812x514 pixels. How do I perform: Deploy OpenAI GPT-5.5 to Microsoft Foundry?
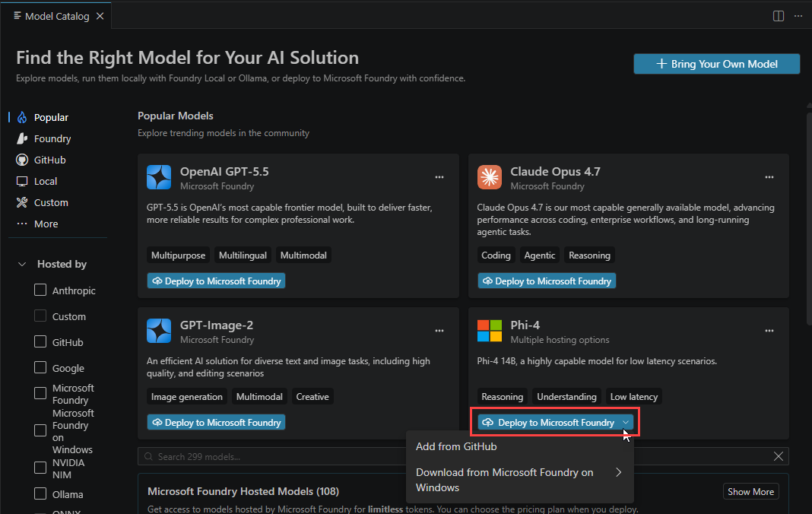click(217, 281)
